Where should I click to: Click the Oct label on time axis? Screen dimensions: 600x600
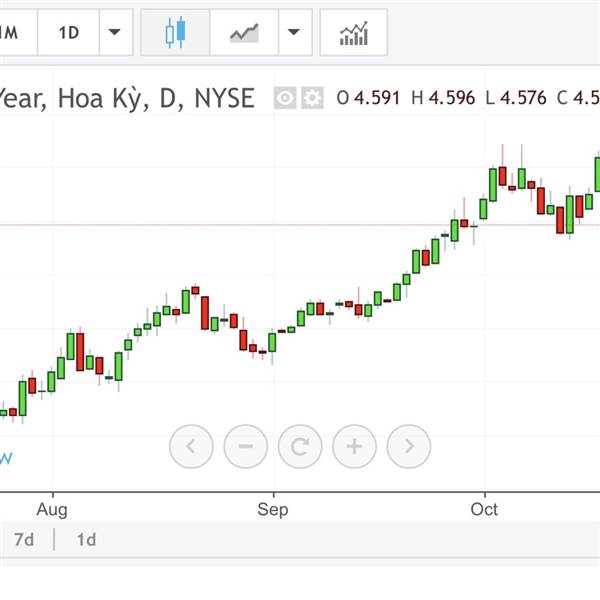484,510
